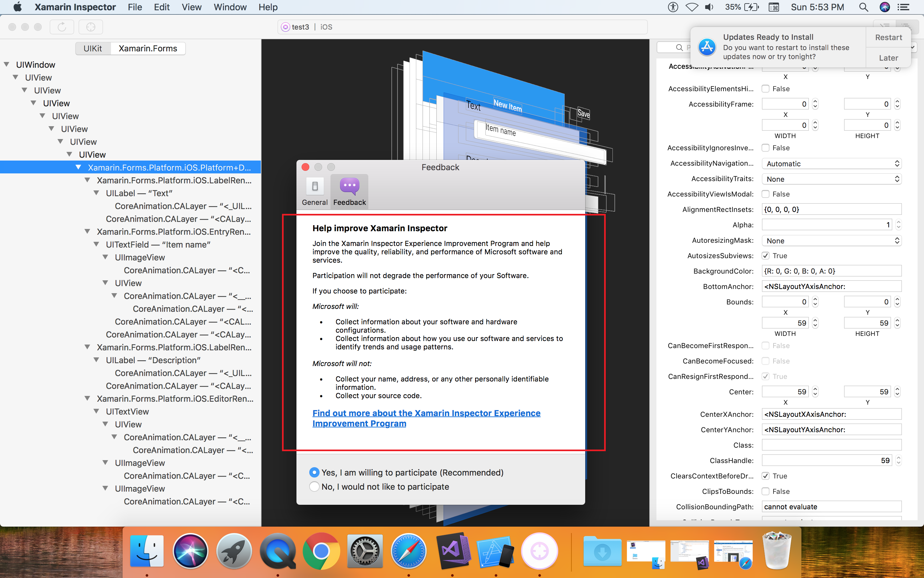Adjust Center X stepper
924x578 pixels.
(x=815, y=392)
